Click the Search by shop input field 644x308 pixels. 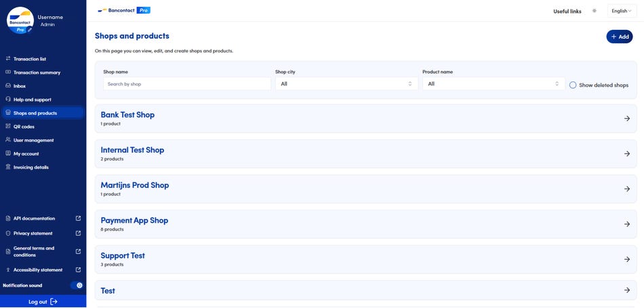(187, 84)
